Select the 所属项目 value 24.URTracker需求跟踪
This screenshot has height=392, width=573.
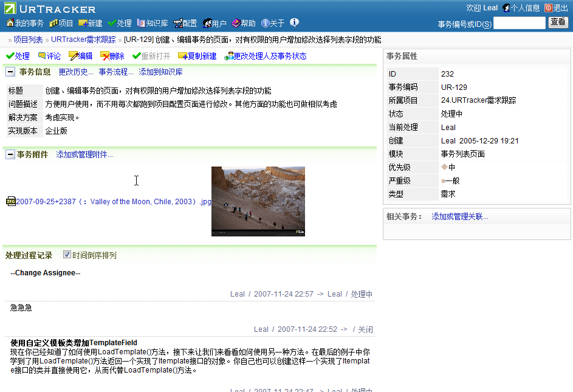tap(478, 100)
